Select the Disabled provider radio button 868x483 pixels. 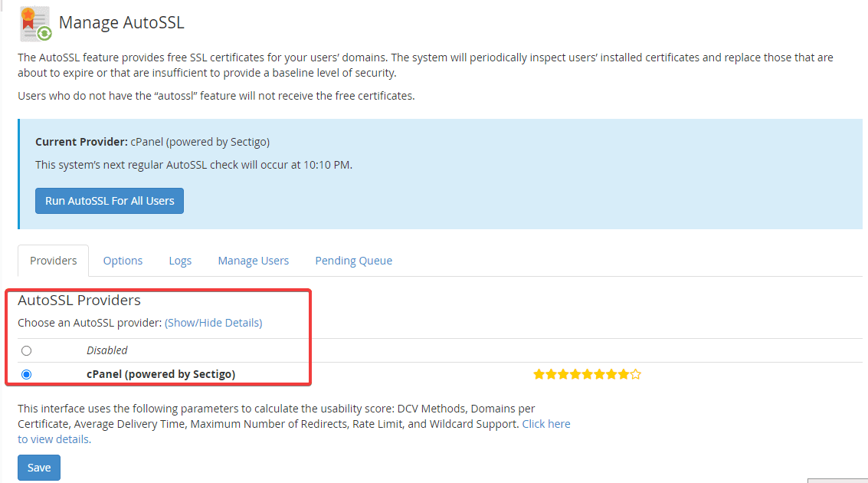click(x=27, y=350)
